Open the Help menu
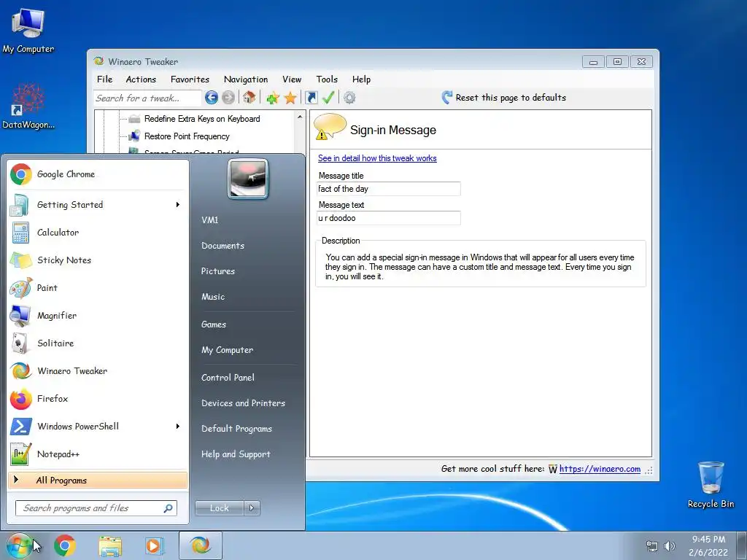The width and height of the screenshot is (747, 560). 362,79
